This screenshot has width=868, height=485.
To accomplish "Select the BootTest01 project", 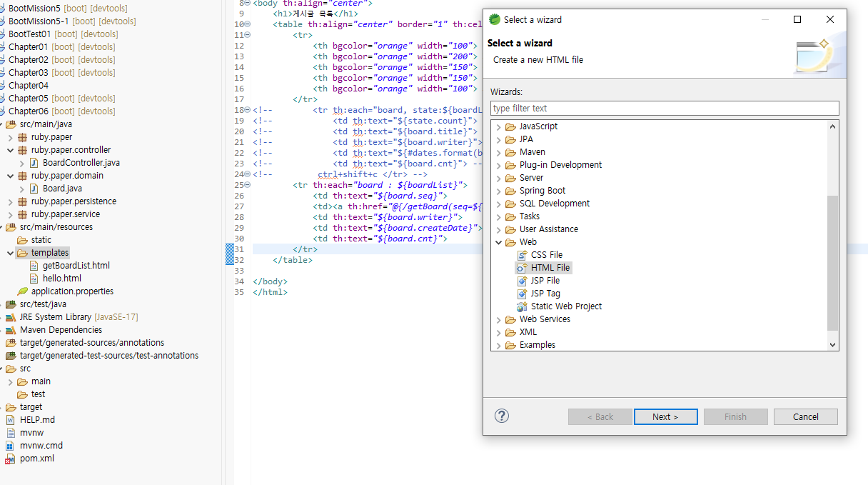I will pyautogui.click(x=64, y=34).
